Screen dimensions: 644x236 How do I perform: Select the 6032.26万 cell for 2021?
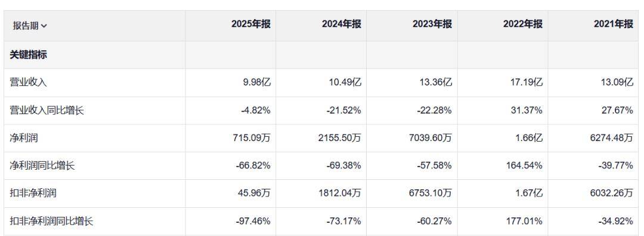(x=612, y=193)
